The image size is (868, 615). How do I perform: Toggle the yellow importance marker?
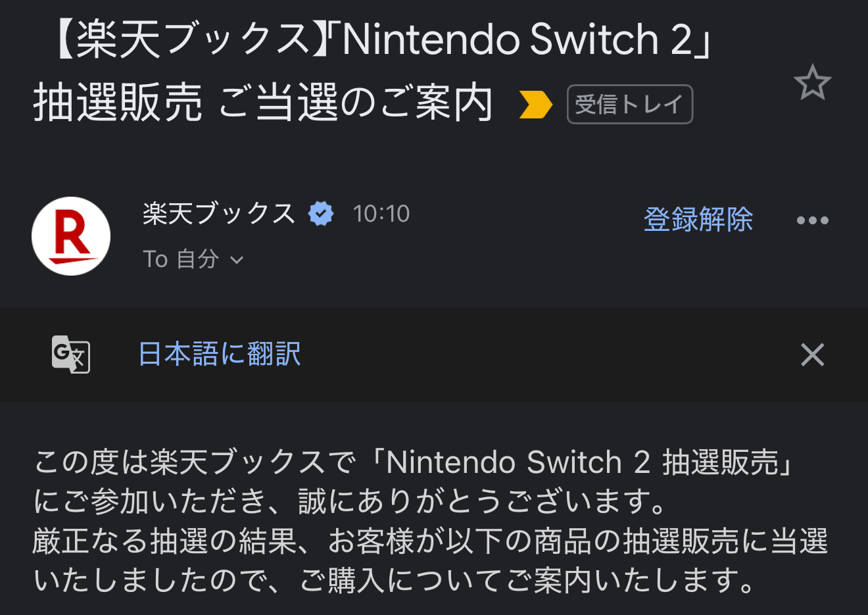pyautogui.click(x=535, y=105)
